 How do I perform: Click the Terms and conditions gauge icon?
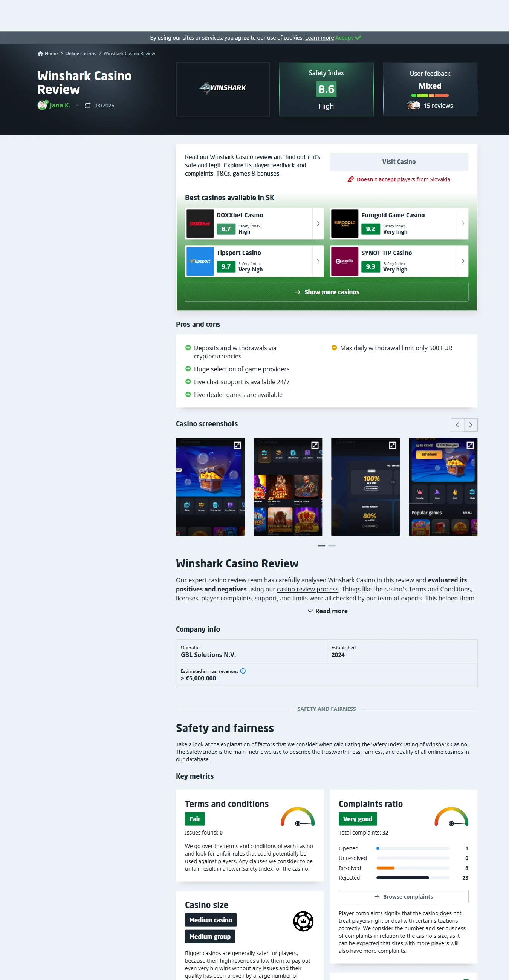click(x=298, y=816)
